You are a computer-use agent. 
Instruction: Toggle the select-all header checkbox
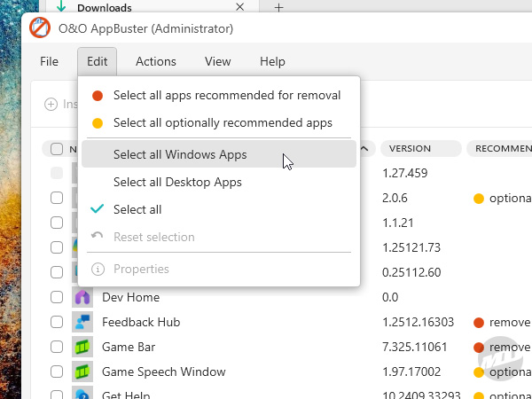(57, 149)
